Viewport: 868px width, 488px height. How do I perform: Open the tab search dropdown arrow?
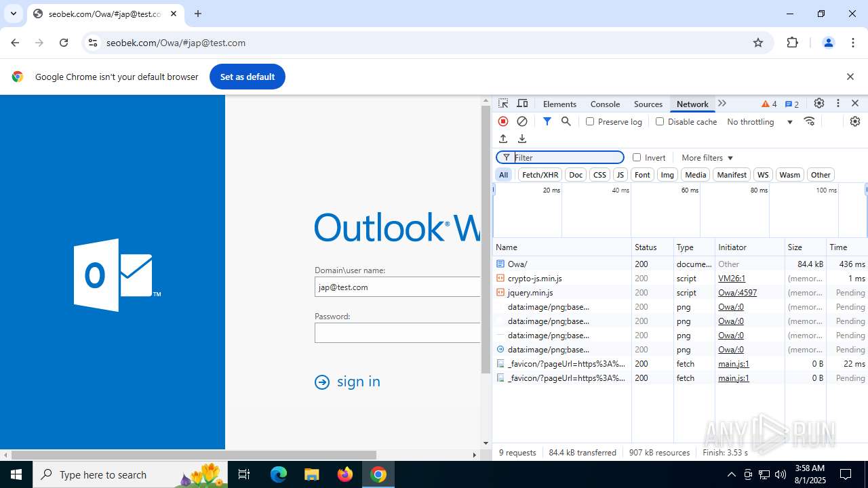[x=13, y=14]
